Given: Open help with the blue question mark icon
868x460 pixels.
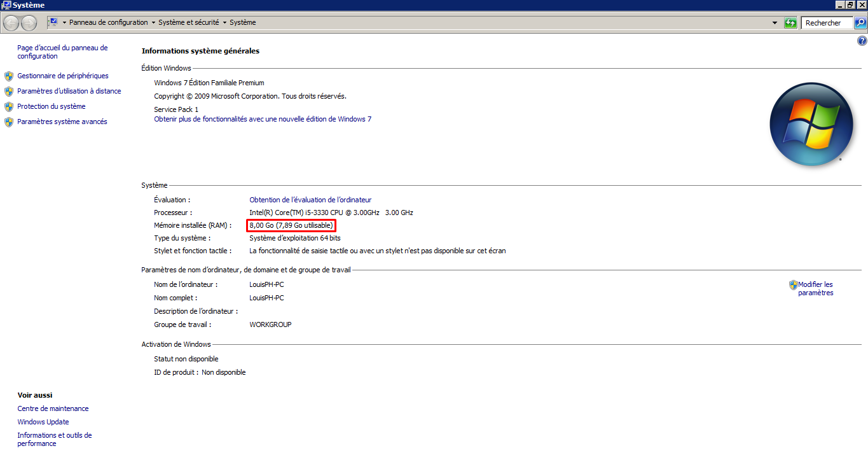Looking at the screenshot, I should (x=862, y=41).
